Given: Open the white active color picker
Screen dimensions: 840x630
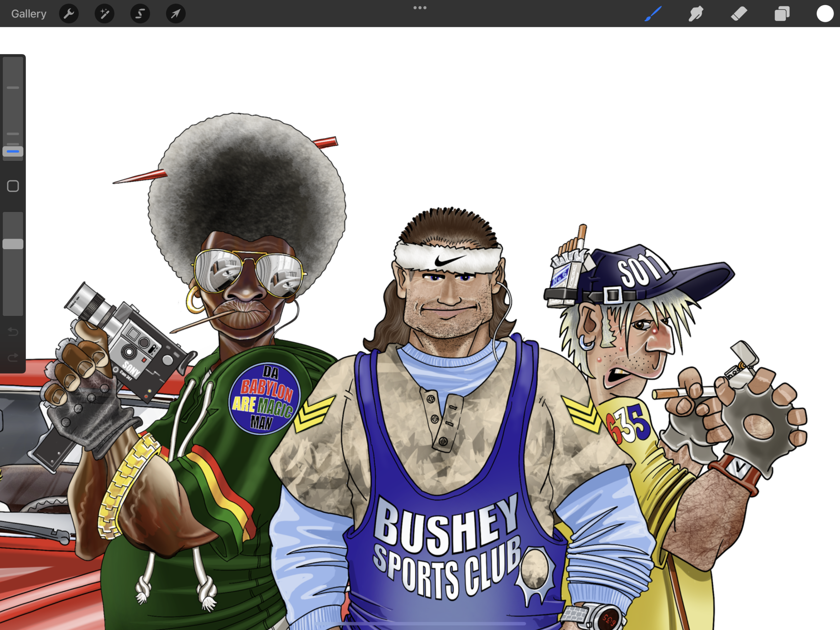Looking at the screenshot, I should point(825,14).
